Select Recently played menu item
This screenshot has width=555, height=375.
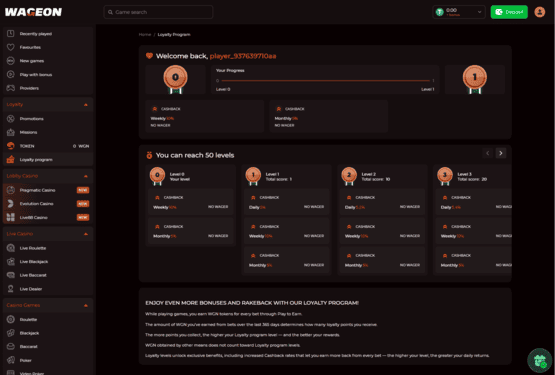pyautogui.click(x=48, y=34)
